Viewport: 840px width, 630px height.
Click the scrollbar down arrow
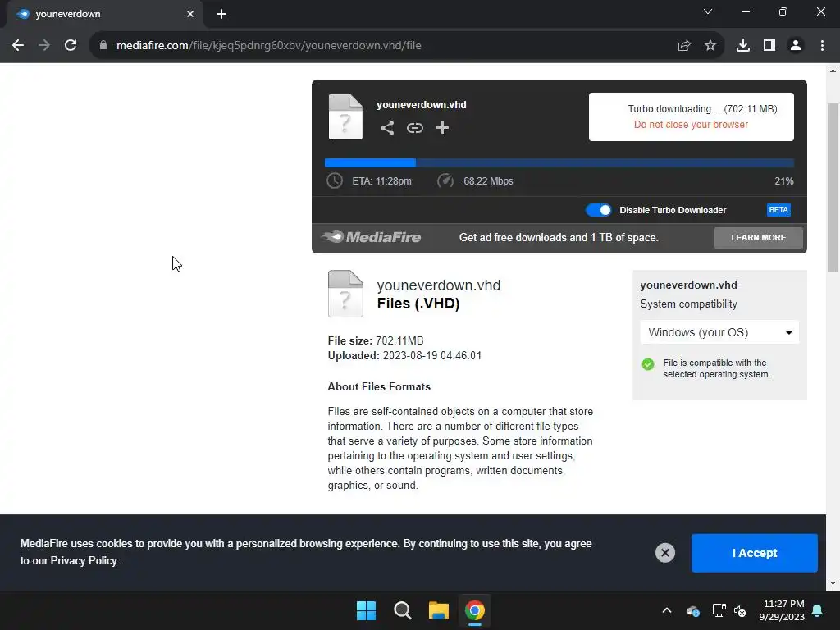(833, 584)
